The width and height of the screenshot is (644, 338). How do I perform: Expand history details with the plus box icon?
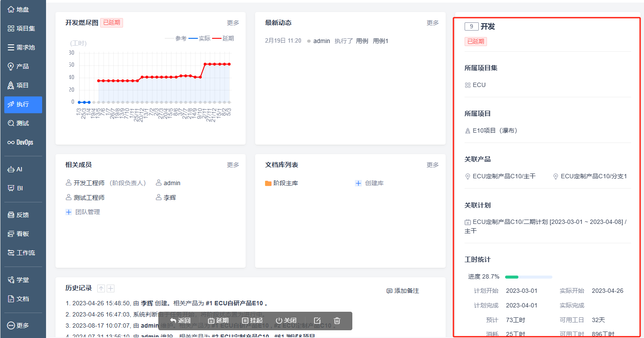click(x=111, y=288)
